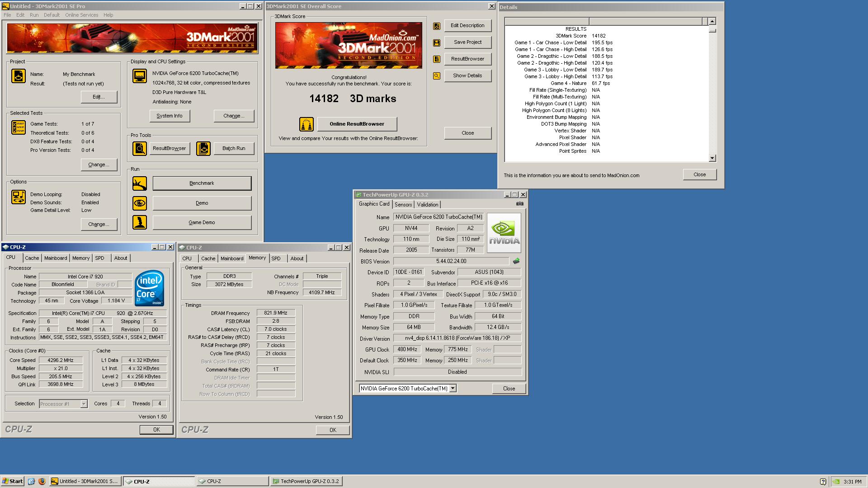Click Change button under Display and CPU Settings
868x488 pixels.
coord(234,116)
